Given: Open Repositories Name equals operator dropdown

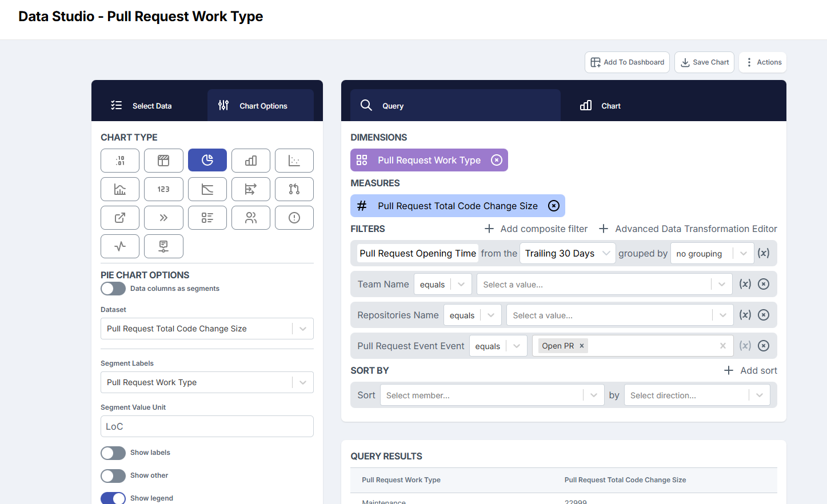Looking at the screenshot, I should pyautogui.click(x=473, y=315).
